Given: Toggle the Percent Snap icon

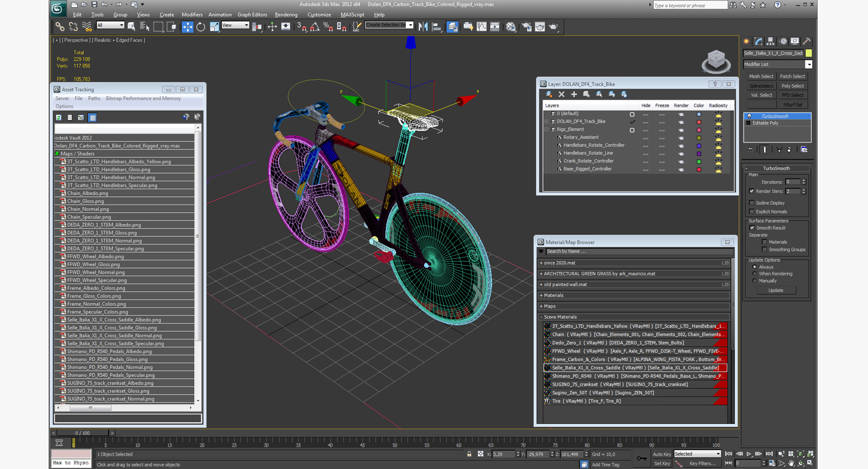Looking at the screenshot, I should [328, 26].
